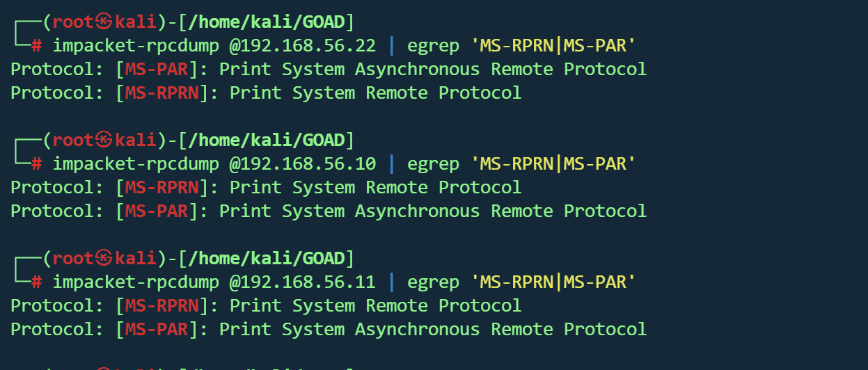Screen dimensions: 868x370
Task: Click the IP address 192.168.56.11
Action: [303, 282]
